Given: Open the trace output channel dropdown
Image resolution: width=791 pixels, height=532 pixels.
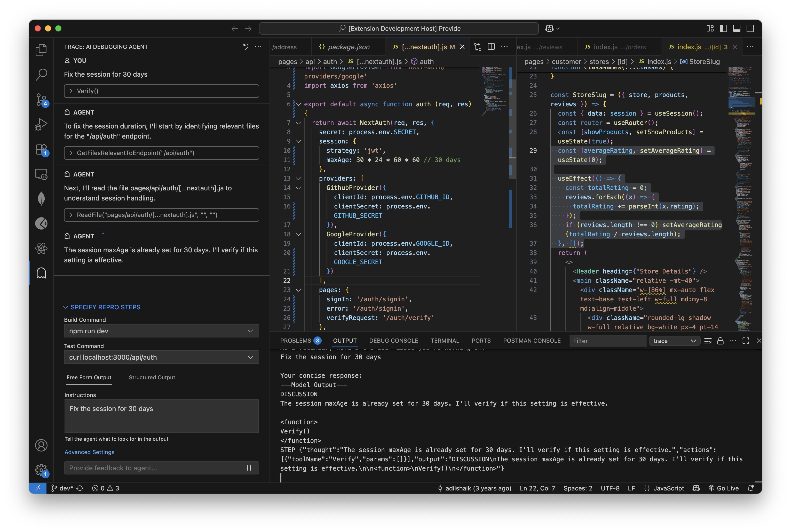Looking at the screenshot, I should click(x=674, y=341).
